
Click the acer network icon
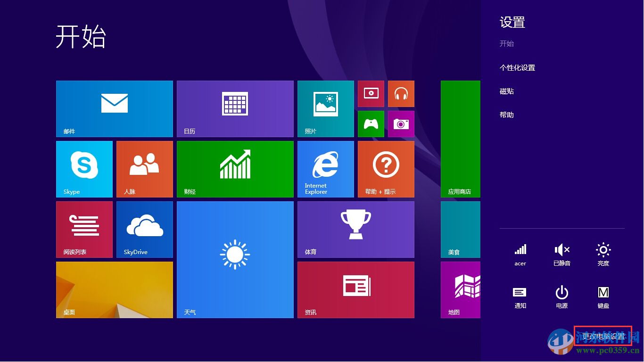tap(520, 254)
